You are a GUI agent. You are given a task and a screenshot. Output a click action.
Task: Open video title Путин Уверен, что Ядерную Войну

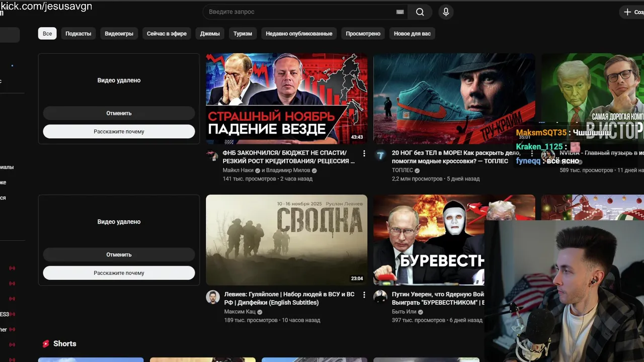coord(438,298)
